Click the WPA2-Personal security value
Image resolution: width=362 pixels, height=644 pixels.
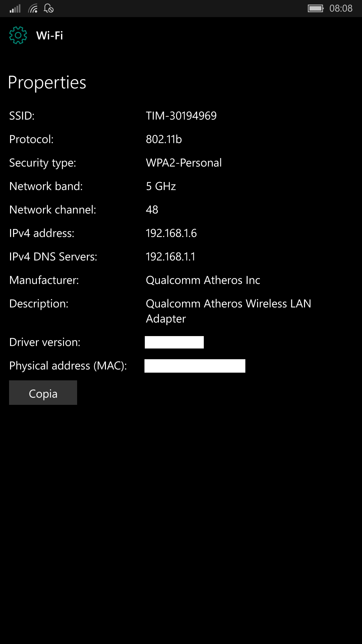tap(184, 163)
